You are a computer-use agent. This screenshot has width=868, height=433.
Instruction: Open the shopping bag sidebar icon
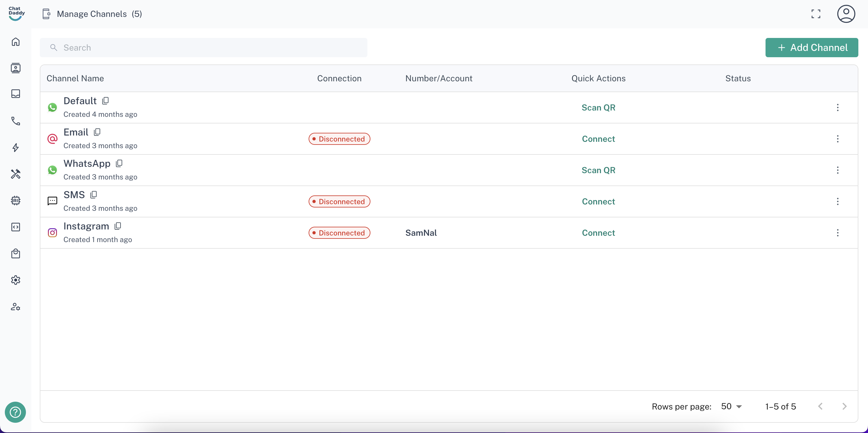click(x=15, y=254)
